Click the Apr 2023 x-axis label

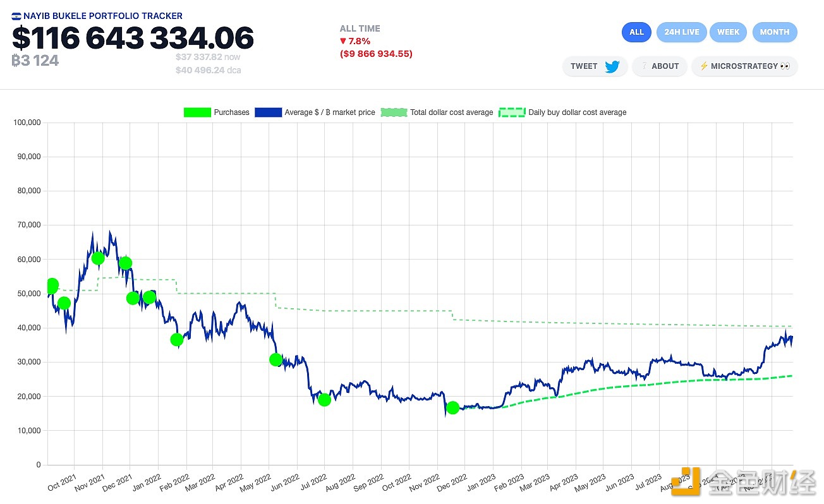(x=563, y=482)
